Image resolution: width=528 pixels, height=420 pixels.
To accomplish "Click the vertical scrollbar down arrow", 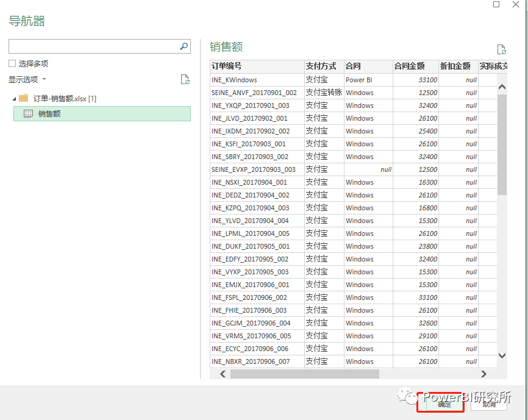I will pos(502,356).
